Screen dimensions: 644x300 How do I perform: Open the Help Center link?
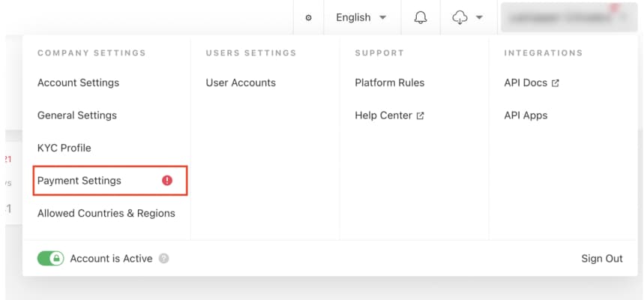(383, 115)
